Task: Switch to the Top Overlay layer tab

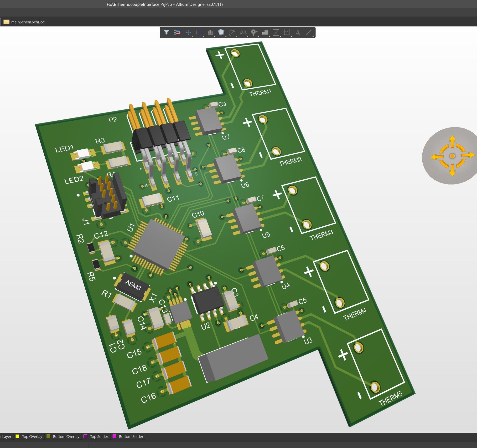Action: (29, 437)
